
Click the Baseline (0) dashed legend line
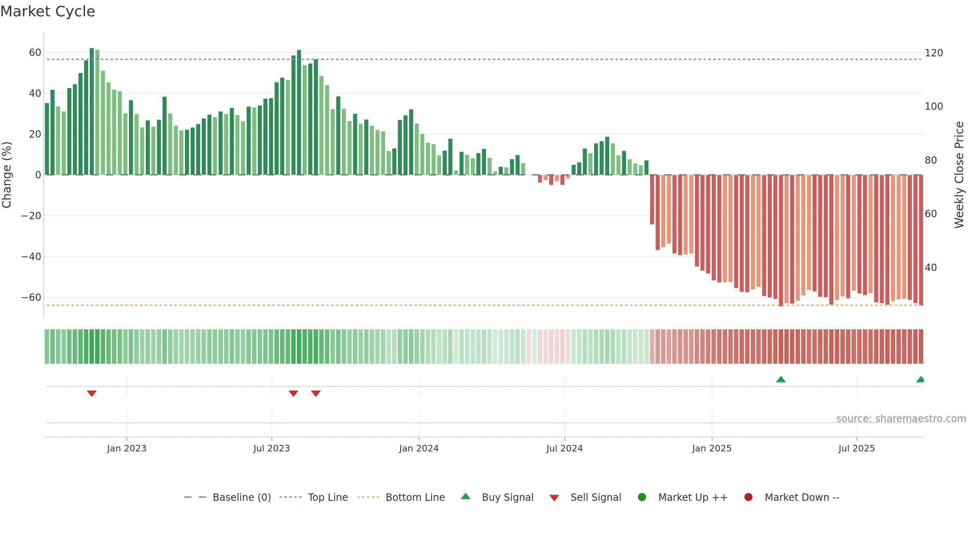click(195, 497)
